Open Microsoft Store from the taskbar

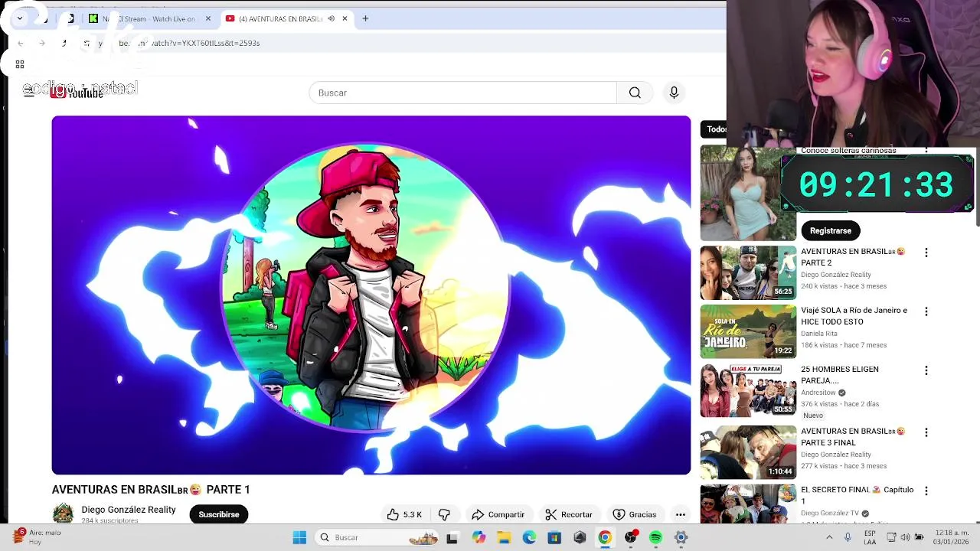(554, 537)
